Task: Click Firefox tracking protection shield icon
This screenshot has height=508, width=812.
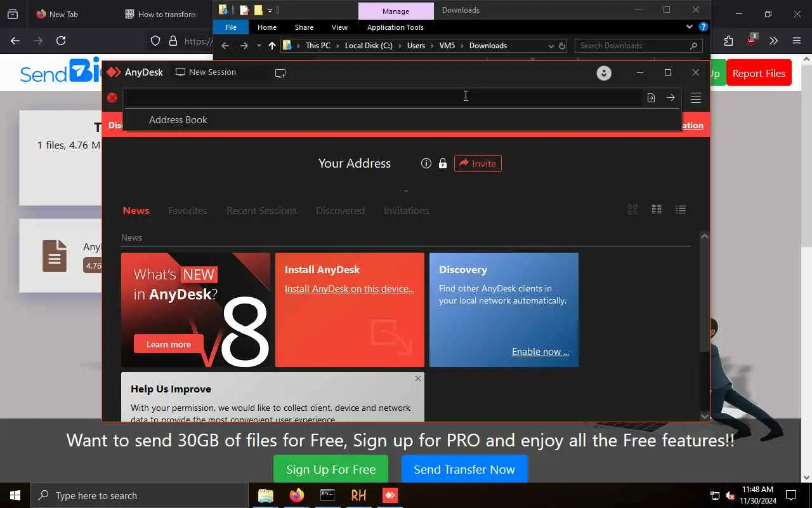Action: [x=155, y=41]
